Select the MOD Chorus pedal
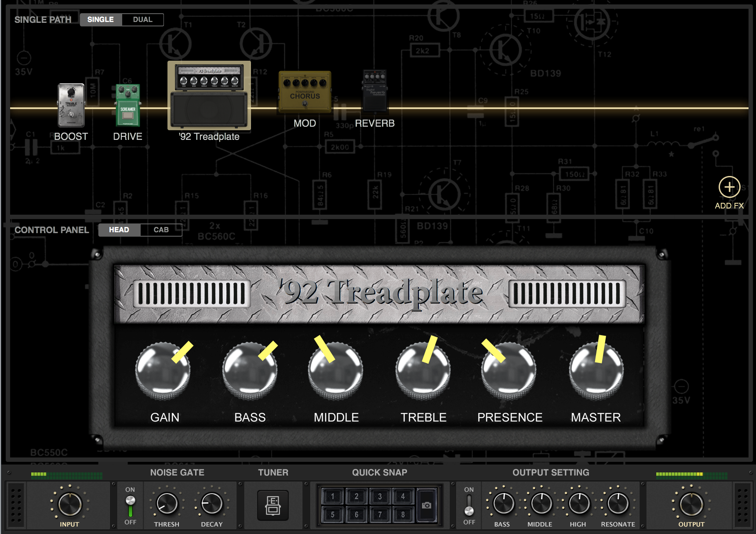The image size is (756, 534). tap(305, 92)
